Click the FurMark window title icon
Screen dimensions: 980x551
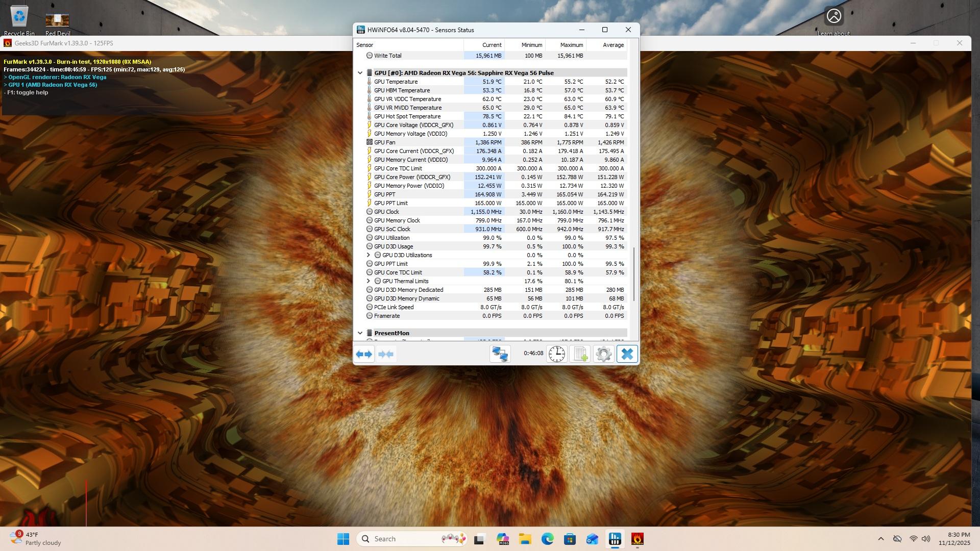tap(8, 43)
